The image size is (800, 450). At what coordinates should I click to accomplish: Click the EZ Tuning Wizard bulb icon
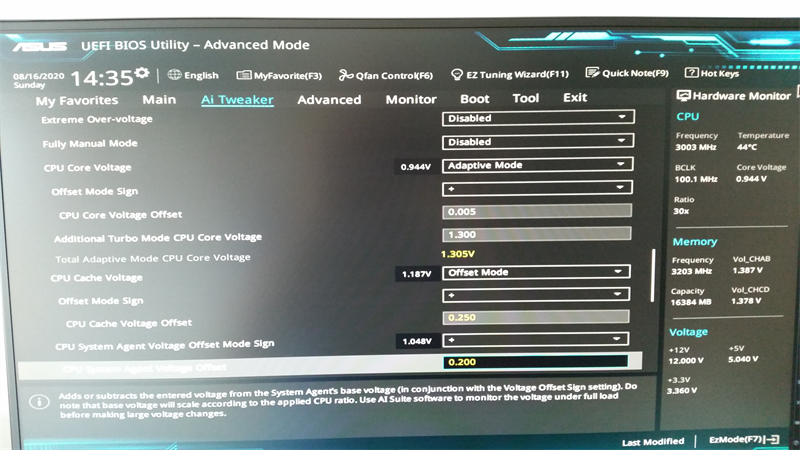tap(457, 74)
